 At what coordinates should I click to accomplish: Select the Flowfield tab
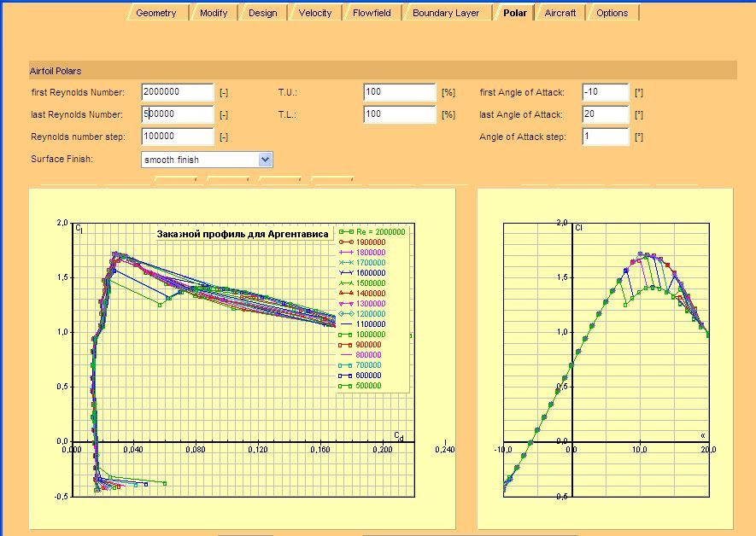pos(372,13)
